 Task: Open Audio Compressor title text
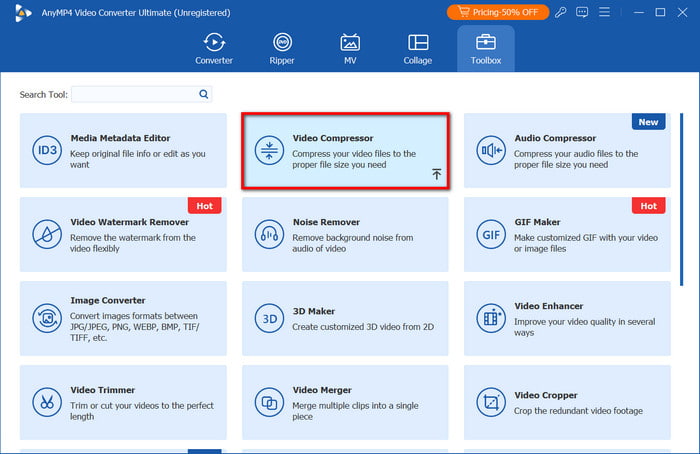555,138
